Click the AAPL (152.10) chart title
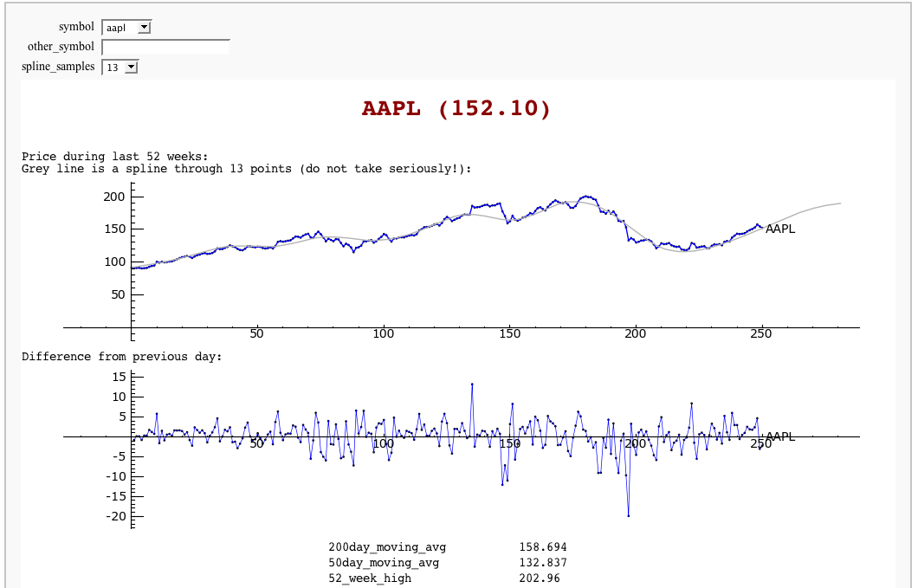The width and height of the screenshot is (918, 588). (456, 108)
